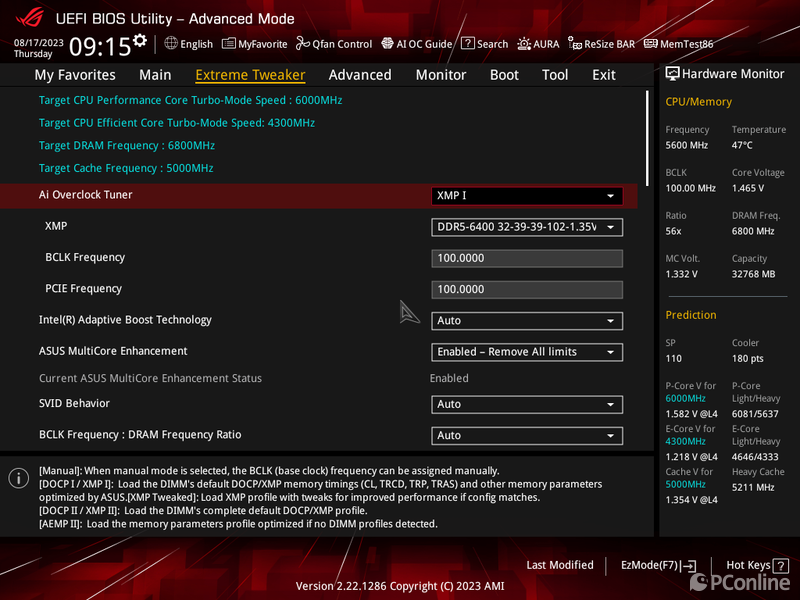Expand ASUS MultiCore Enhancement dropdown
The width and height of the screenshot is (800, 600).
pos(527,352)
